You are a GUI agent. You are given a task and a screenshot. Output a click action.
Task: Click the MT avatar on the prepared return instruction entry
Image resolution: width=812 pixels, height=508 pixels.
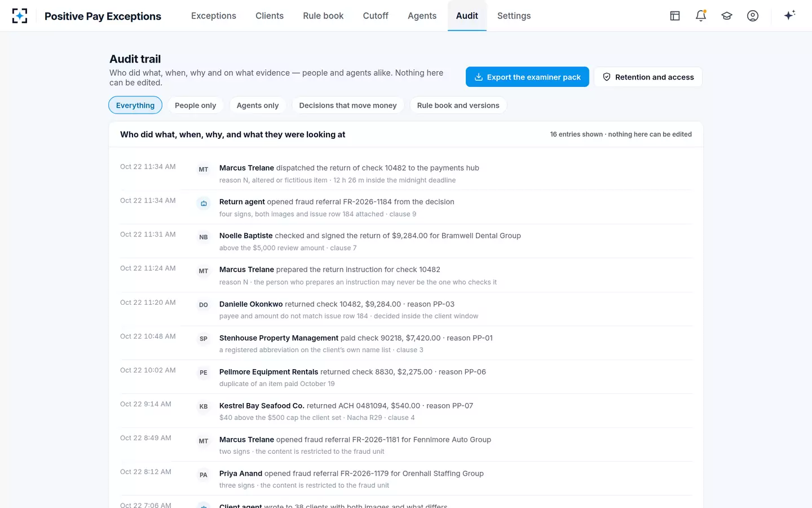coord(204,271)
